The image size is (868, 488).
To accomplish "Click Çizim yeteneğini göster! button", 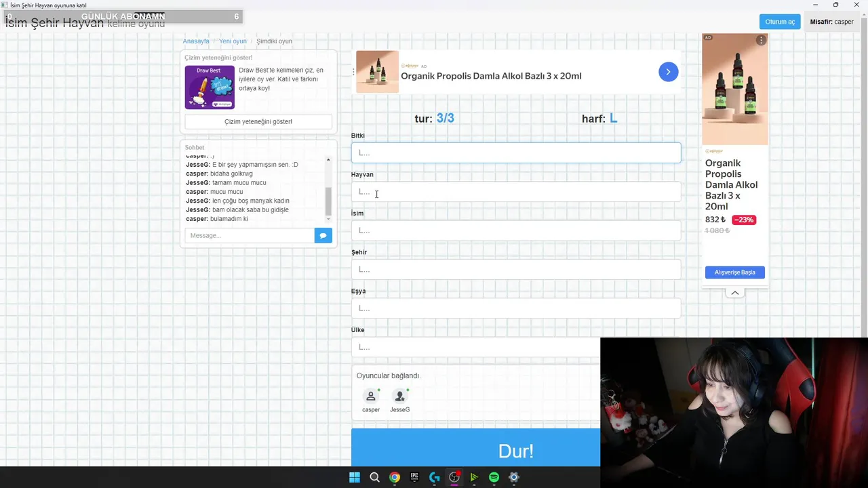I will tap(258, 122).
